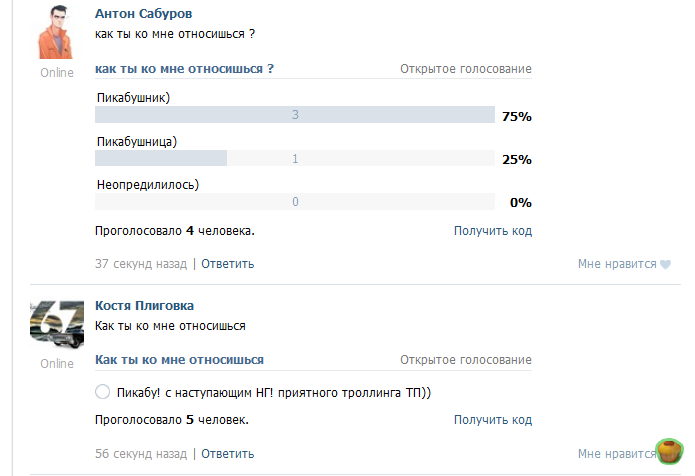Click Ответить under Костя's post
The width and height of the screenshot is (695, 476).
click(x=228, y=453)
